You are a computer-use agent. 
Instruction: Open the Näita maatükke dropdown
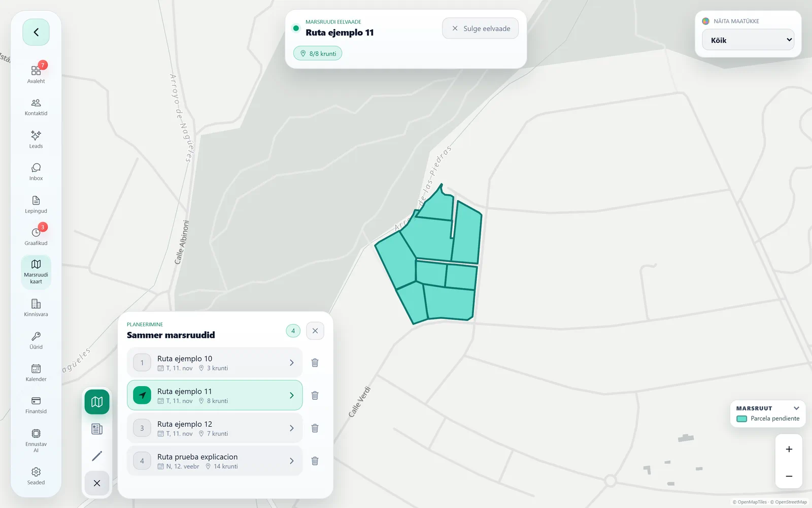[748, 40]
